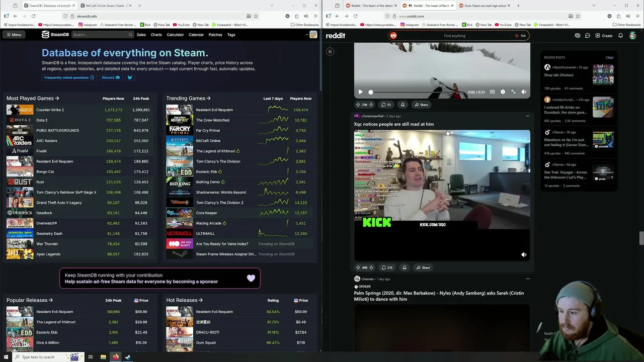Click sponsor heart icon on SteamDB
The image size is (644, 362).
tap(251, 278)
